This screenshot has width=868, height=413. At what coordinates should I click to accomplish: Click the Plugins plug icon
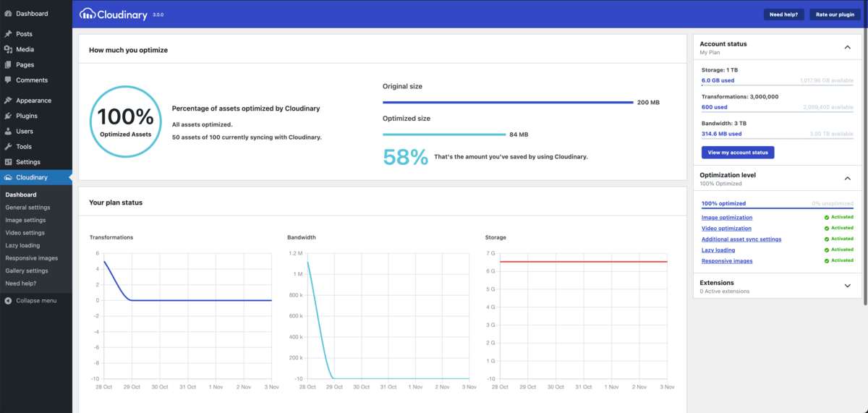pos(8,116)
